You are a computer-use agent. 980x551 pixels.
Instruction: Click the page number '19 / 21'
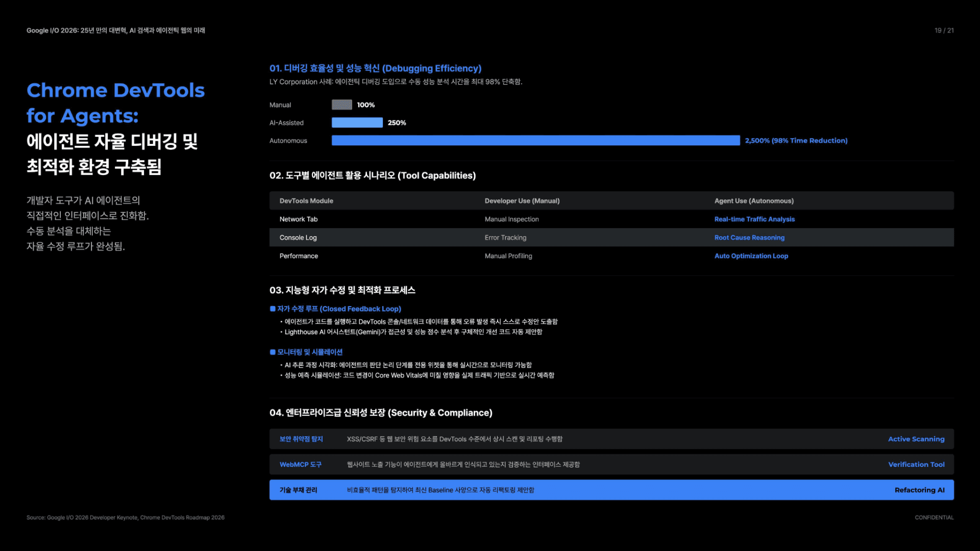(944, 31)
